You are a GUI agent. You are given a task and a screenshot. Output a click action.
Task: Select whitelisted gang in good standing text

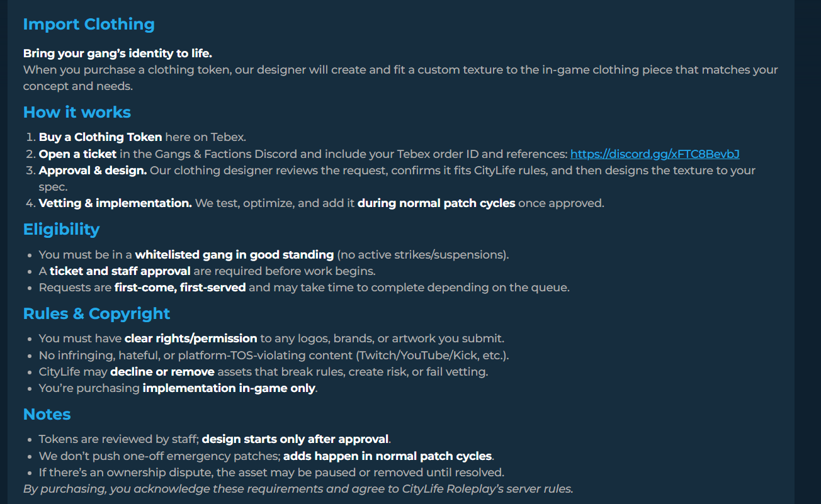pos(234,255)
